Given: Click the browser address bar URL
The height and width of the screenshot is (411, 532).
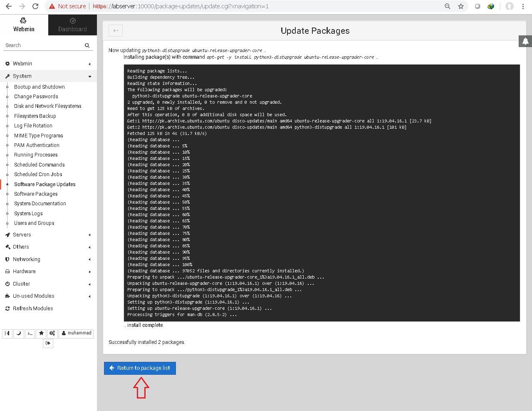Looking at the screenshot, I should [181, 6].
